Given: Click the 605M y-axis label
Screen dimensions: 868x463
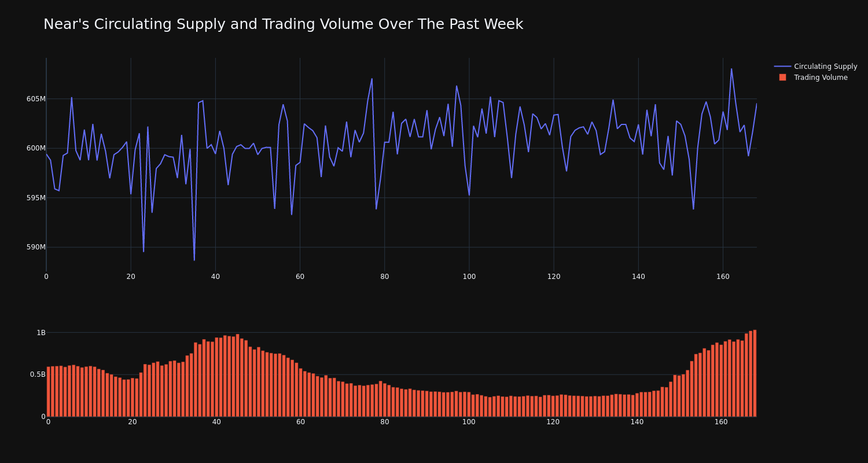Looking at the screenshot, I should (36, 99).
